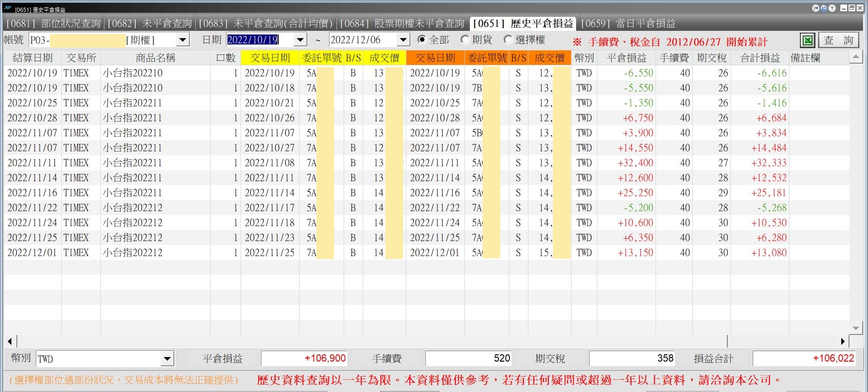Switch to [0659] 當日平倉損益 tab

(x=628, y=23)
